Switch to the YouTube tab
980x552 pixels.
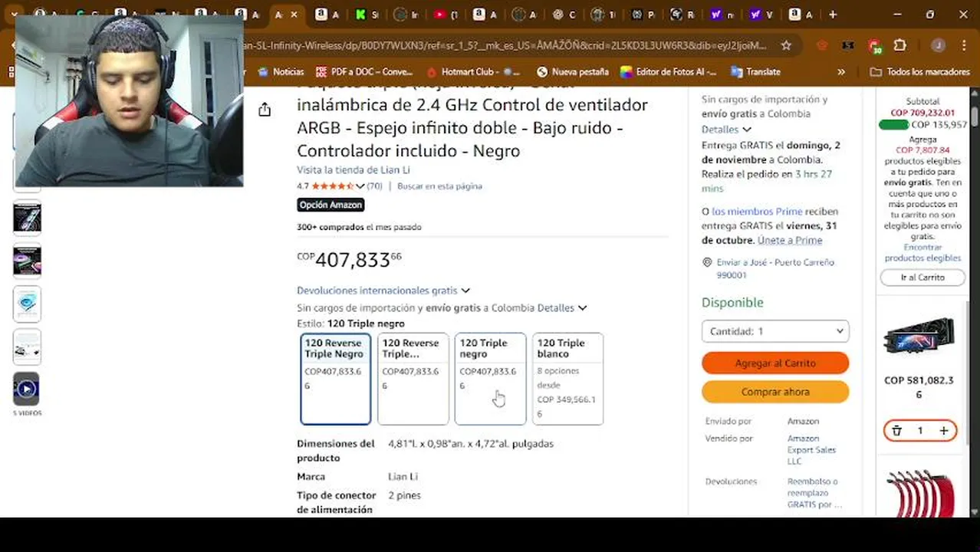pyautogui.click(x=445, y=14)
